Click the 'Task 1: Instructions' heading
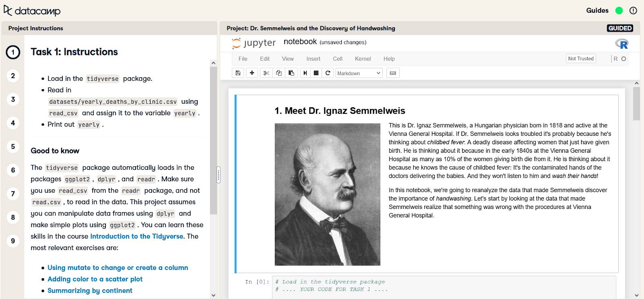Image resolution: width=644 pixels, height=299 pixels. pyautogui.click(x=74, y=52)
